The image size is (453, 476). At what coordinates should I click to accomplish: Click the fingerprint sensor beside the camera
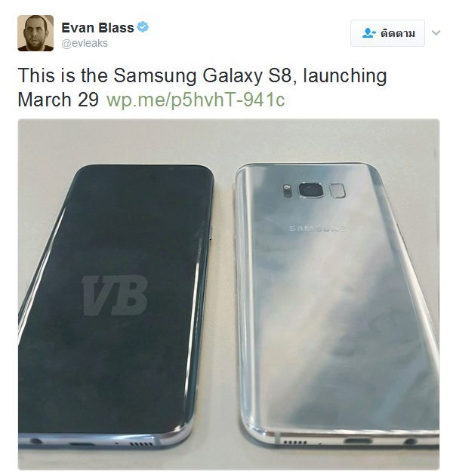[x=337, y=191]
